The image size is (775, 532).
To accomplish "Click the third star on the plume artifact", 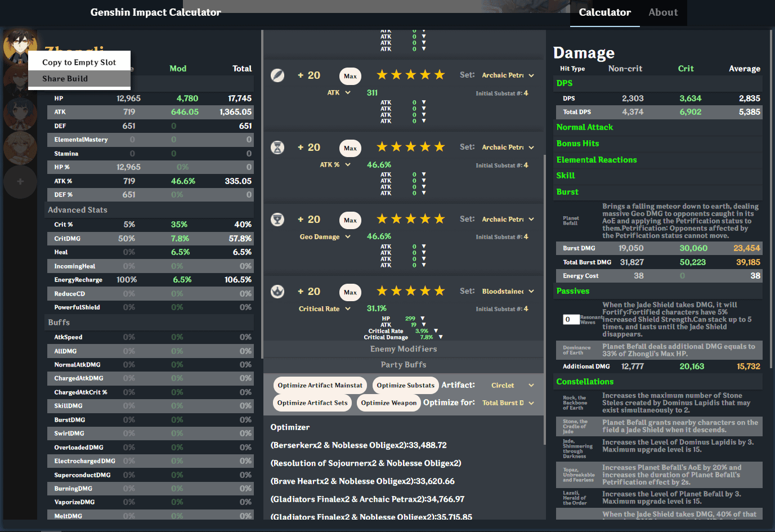I will coord(411,75).
